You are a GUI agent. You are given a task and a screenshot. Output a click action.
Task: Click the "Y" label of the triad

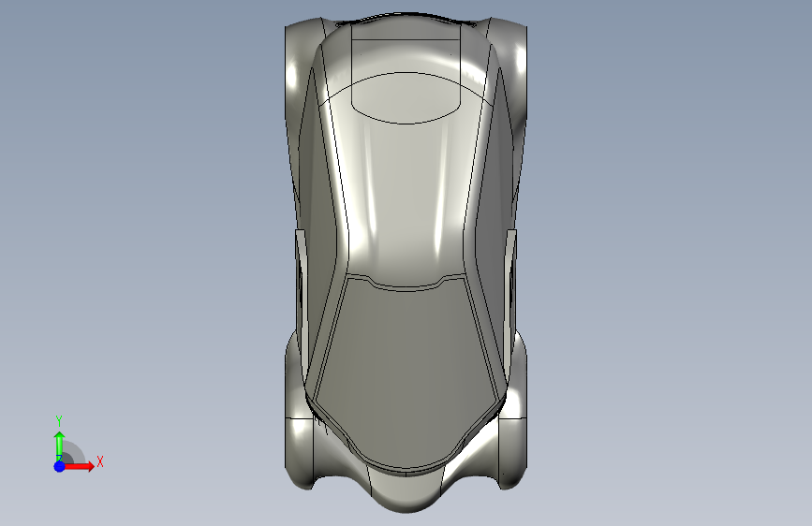coord(59,421)
